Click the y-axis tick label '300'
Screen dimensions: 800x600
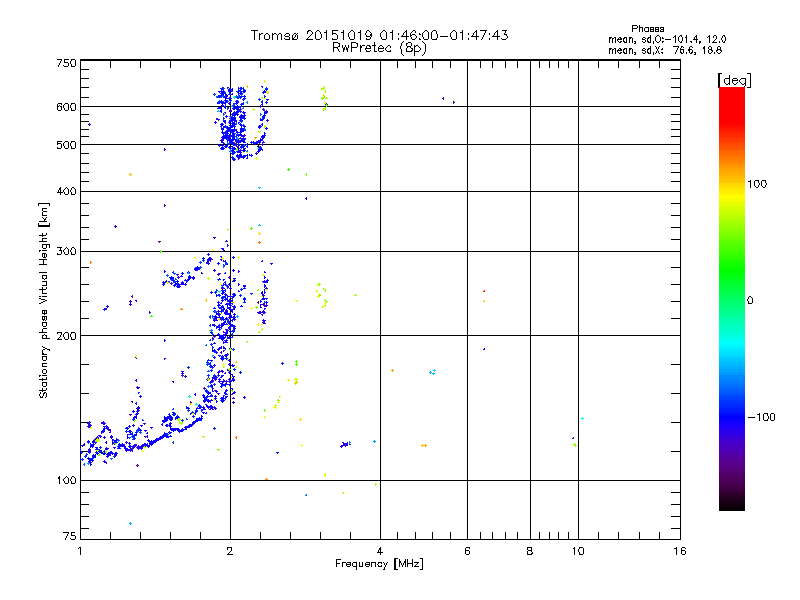(x=66, y=251)
